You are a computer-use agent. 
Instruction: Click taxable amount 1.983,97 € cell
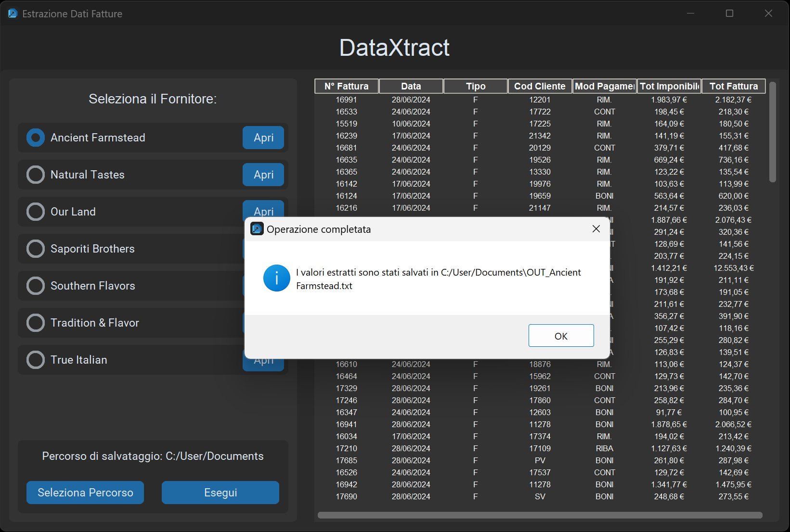[x=669, y=100]
